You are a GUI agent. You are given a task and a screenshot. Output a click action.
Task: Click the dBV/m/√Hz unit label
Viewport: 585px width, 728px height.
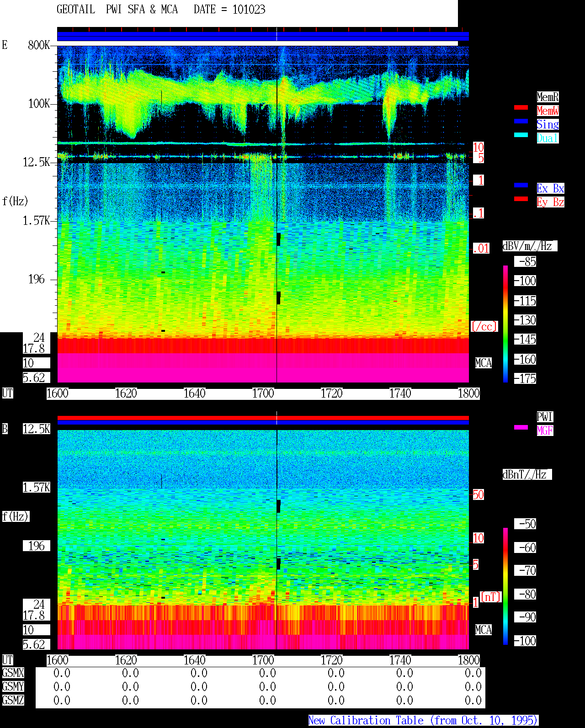pos(530,246)
